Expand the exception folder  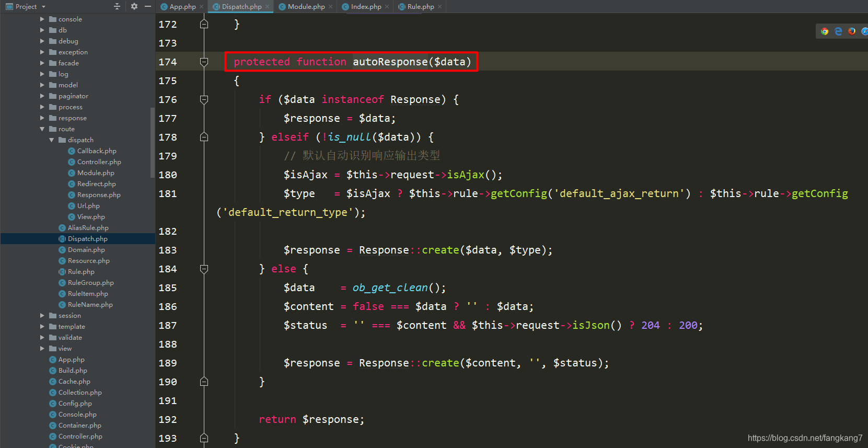click(x=42, y=52)
